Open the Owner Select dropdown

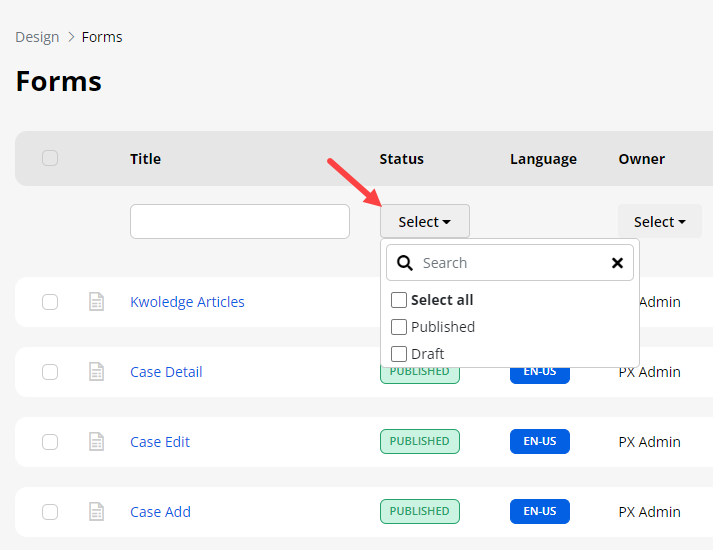click(x=659, y=222)
